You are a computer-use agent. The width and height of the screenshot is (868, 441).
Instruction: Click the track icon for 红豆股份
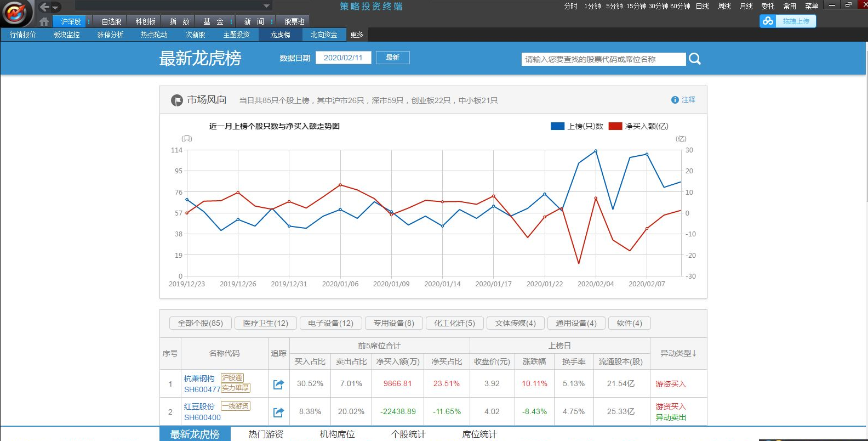(x=278, y=412)
